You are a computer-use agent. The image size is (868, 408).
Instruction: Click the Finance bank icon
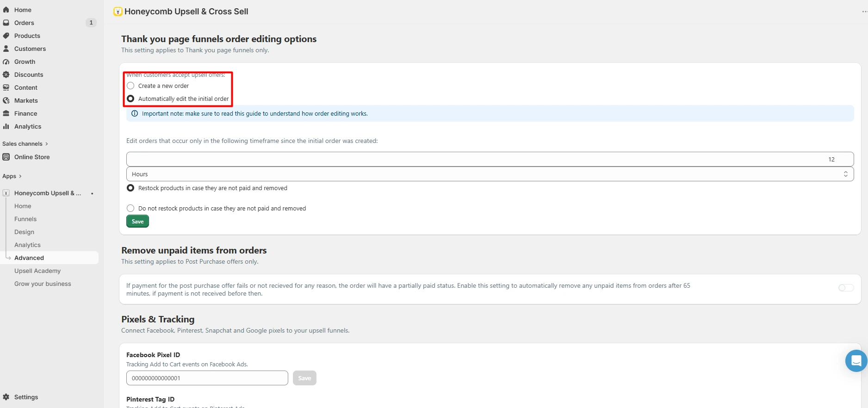tap(6, 113)
